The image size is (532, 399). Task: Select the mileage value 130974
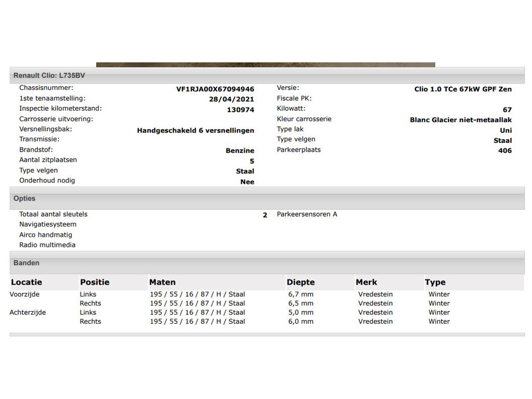[x=241, y=110]
